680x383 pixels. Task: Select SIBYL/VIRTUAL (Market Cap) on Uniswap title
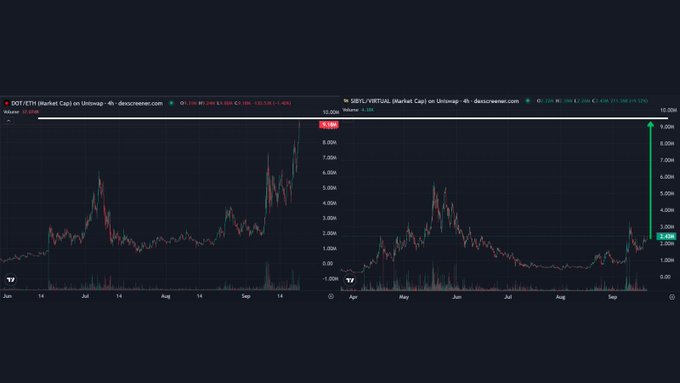[435, 101]
